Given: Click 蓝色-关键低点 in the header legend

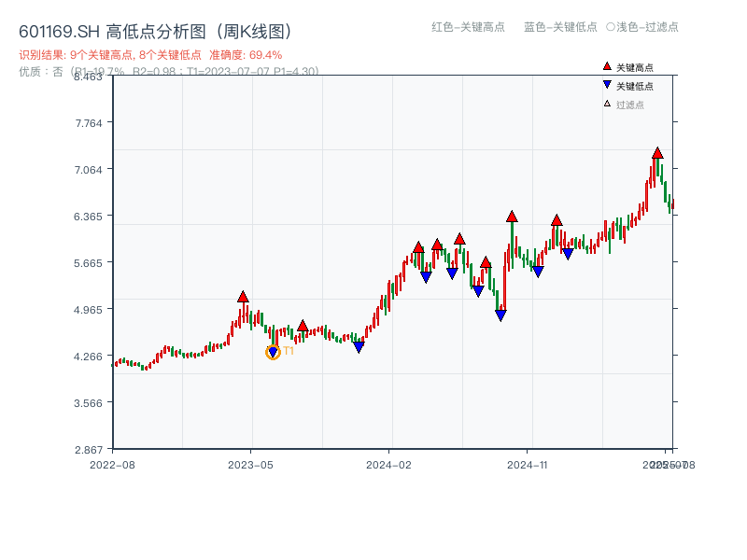Looking at the screenshot, I should (x=560, y=27).
